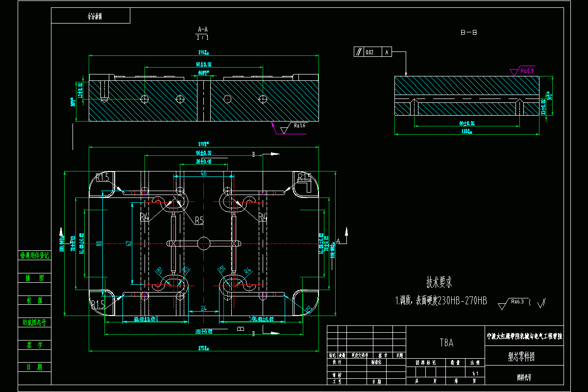Select the 24 dimension in the plan view

(203, 309)
